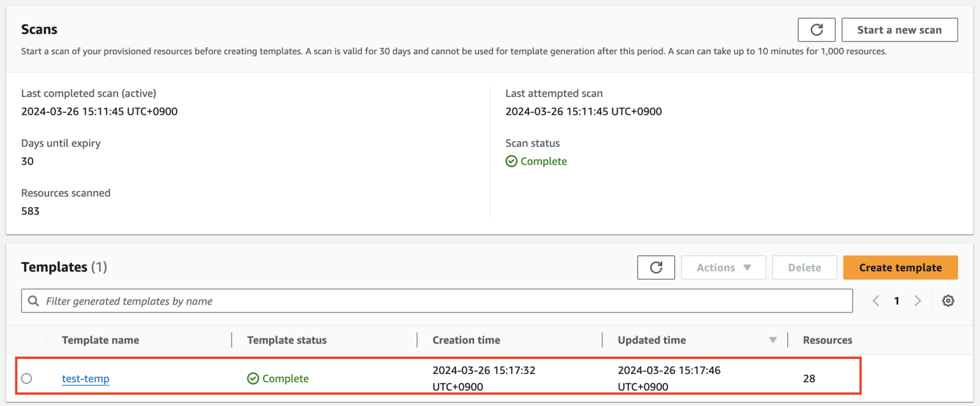Image resolution: width=980 pixels, height=406 pixels.
Task: Go to the next templates page arrow
Action: click(x=917, y=300)
